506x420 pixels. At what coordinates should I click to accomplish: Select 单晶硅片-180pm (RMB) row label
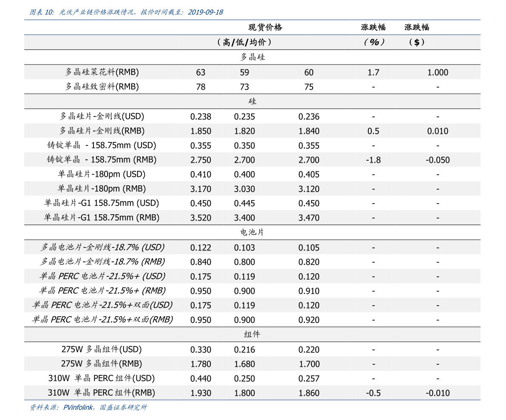tap(102, 188)
